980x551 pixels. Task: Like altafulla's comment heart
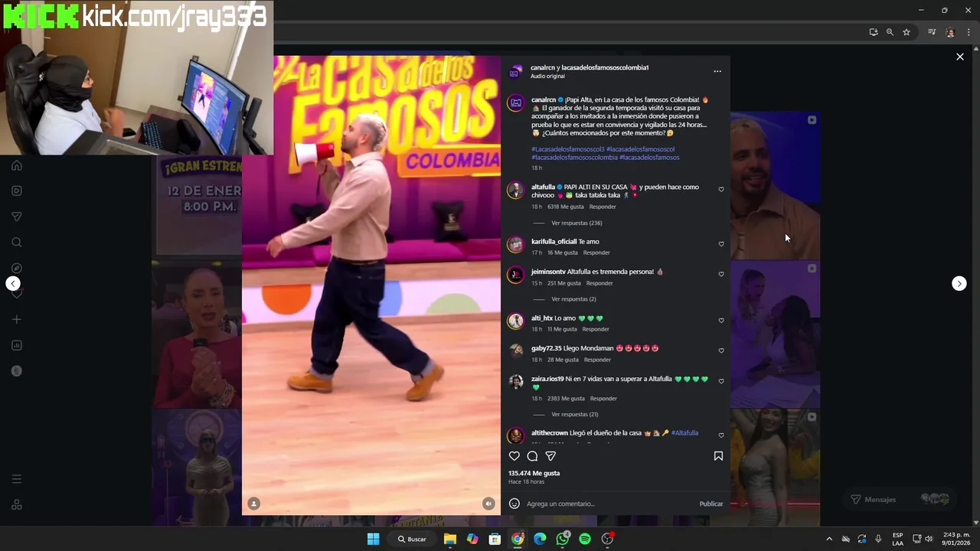[x=721, y=190]
